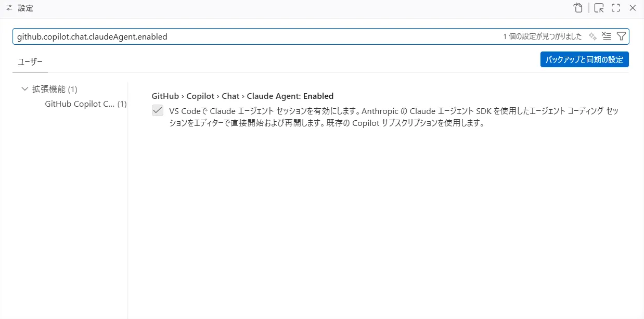Select GitHub Copilot C... (1) tree item
Viewport: 644px width, 319px height.
[85, 104]
